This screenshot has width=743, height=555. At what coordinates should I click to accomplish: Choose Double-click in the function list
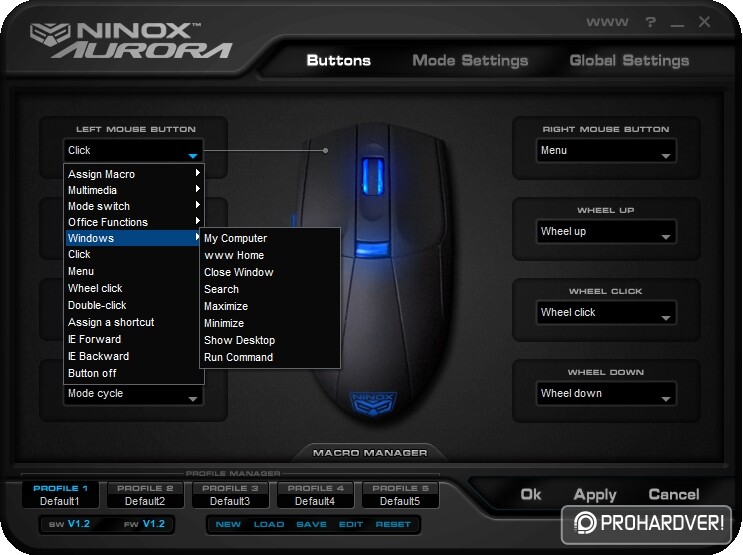click(x=134, y=305)
